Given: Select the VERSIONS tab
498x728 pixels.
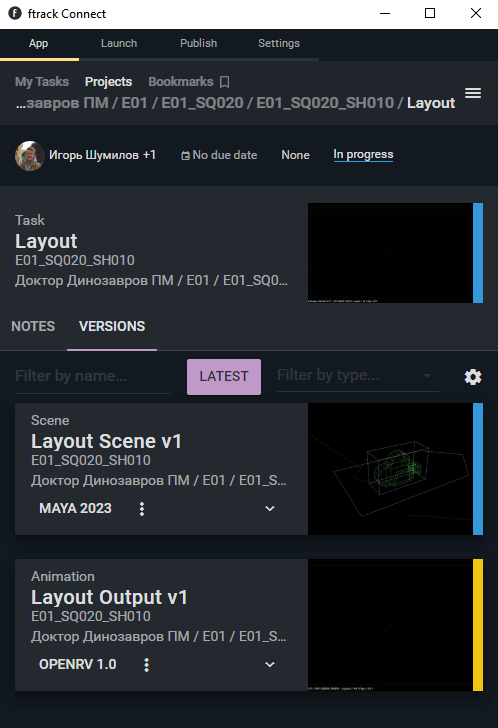Looking at the screenshot, I should click(x=112, y=326).
